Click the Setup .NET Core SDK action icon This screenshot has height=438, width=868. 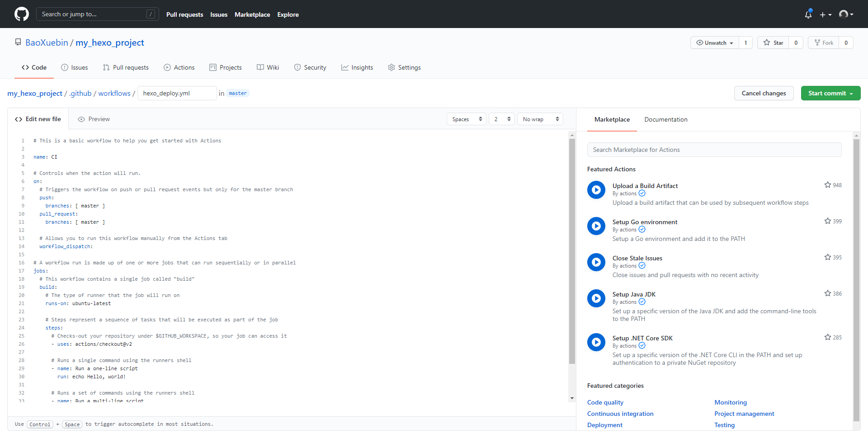596,342
